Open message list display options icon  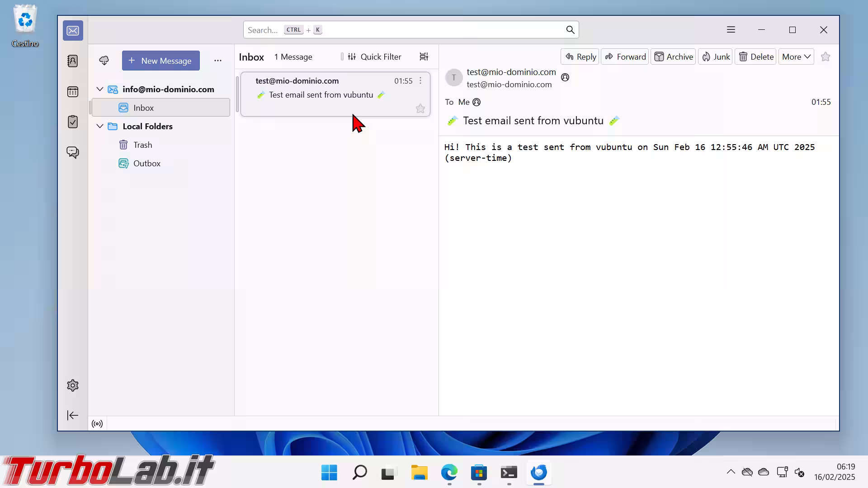click(424, 56)
